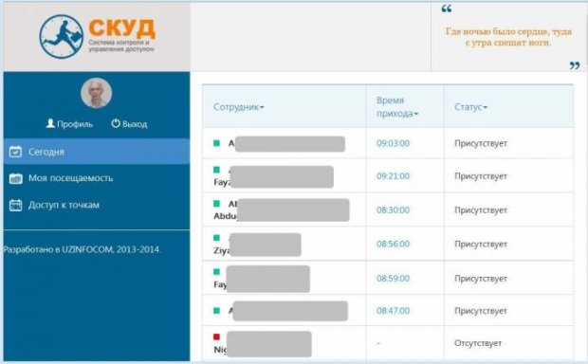
Task: Click the red status square of absent employee
Action: (x=216, y=337)
